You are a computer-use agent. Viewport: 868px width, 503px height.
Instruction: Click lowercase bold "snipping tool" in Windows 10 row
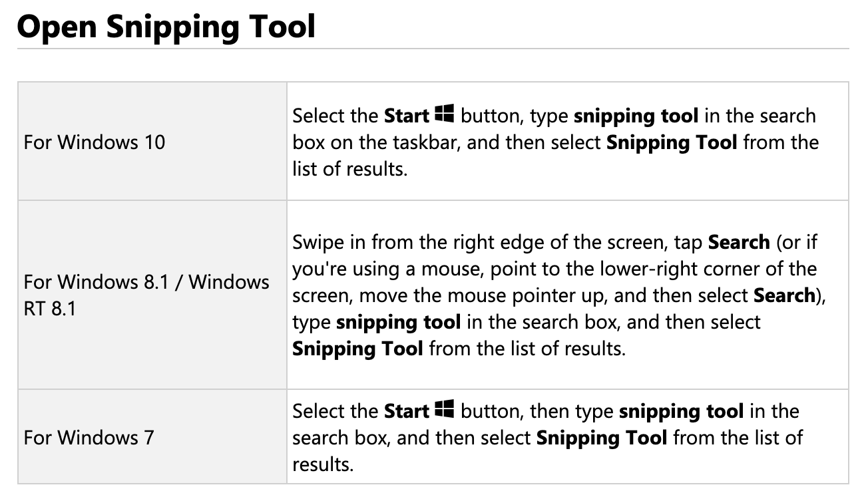click(x=636, y=116)
